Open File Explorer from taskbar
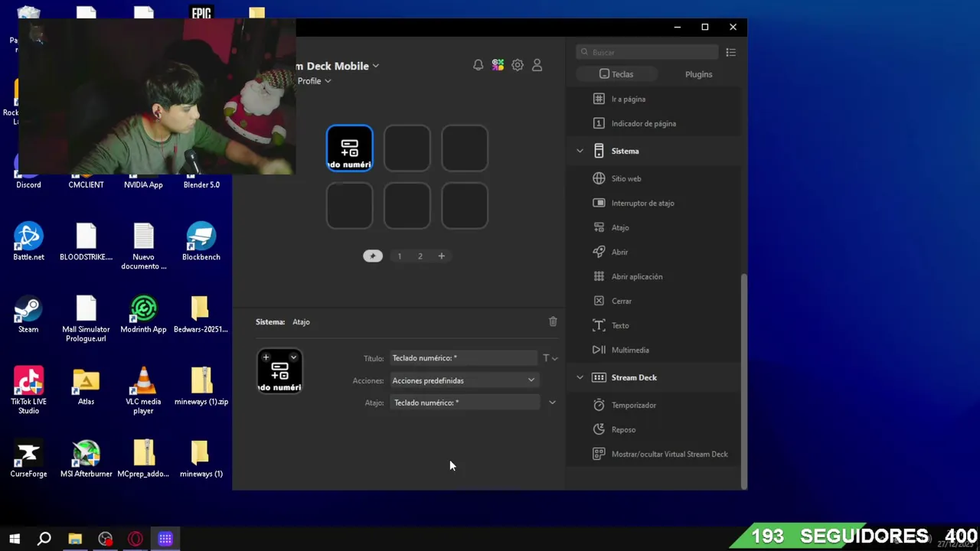This screenshot has height=551, width=980. coord(75,539)
